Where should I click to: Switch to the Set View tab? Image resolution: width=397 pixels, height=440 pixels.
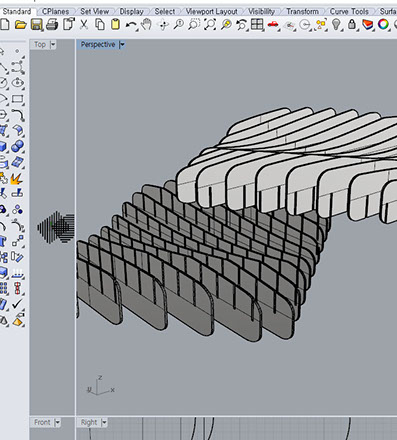click(x=95, y=11)
